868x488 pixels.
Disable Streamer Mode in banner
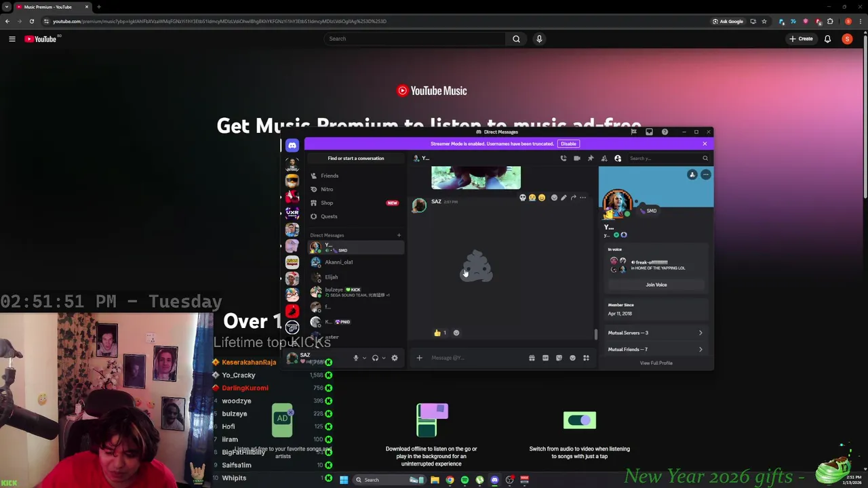point(568,144)
